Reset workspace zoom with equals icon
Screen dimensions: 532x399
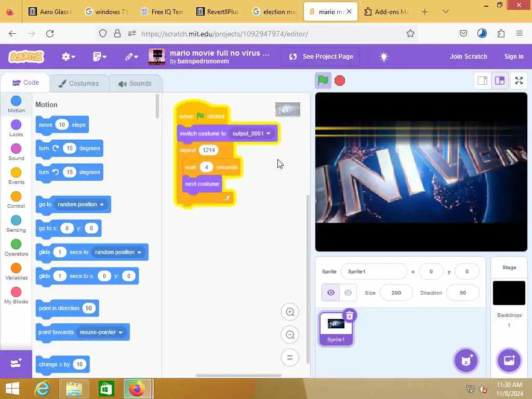(x=290, y=357)
